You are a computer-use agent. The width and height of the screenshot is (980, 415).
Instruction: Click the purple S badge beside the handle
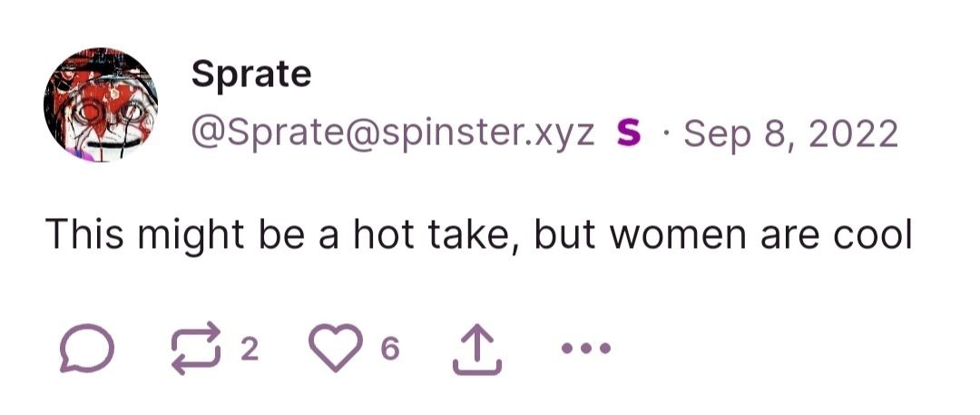pyautogui.click(x=628, y=133)
